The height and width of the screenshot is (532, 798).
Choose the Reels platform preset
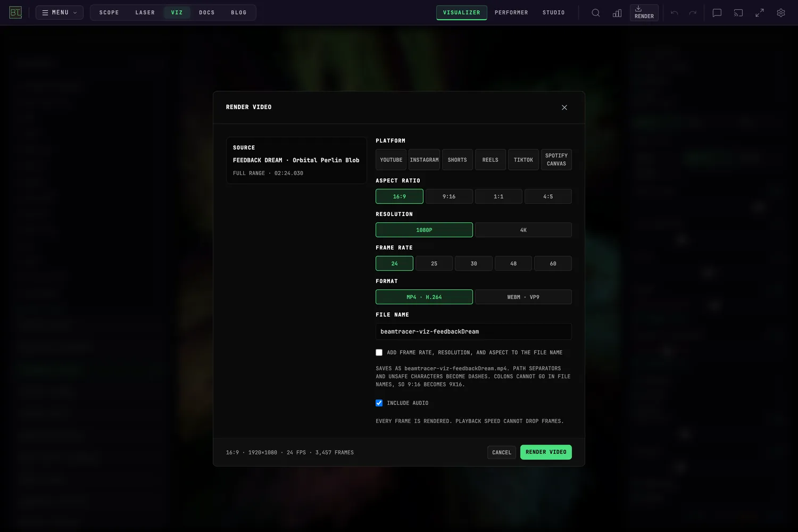[491, 160]
